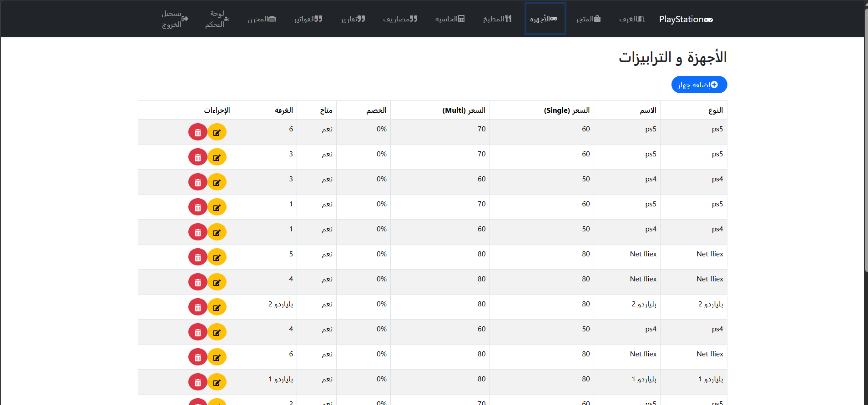Delete the ps4 device in room 3
868x405 pixels.
[x=198, y=182]
